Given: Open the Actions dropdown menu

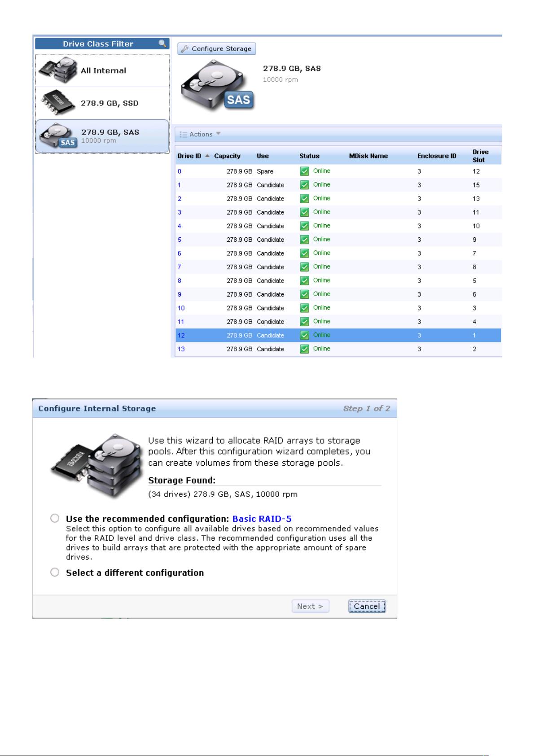Looking at the screenshot, I should [200, 134].
